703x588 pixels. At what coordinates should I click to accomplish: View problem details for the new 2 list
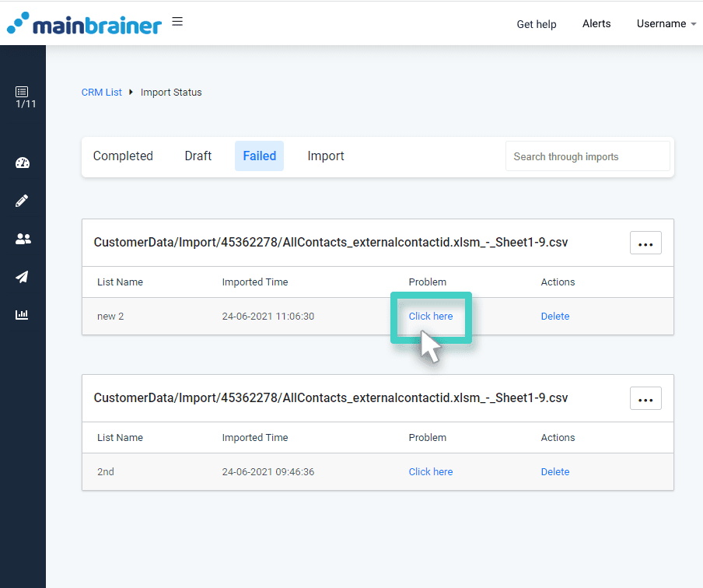(431, 316)
